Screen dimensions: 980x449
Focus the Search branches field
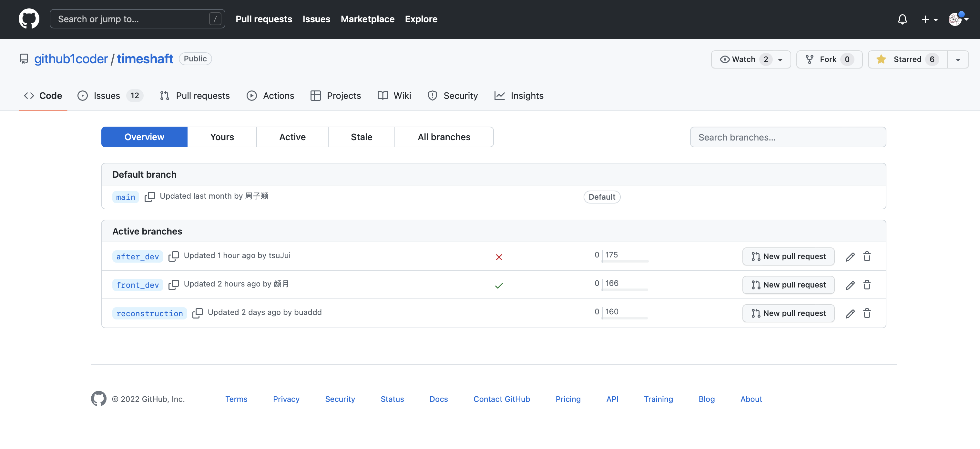click(x=788, y=137)
